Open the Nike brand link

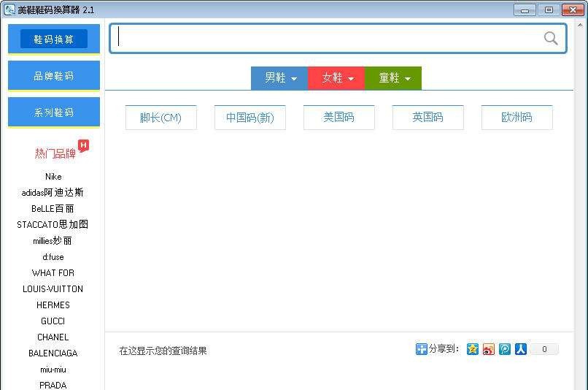pos(53,177)
